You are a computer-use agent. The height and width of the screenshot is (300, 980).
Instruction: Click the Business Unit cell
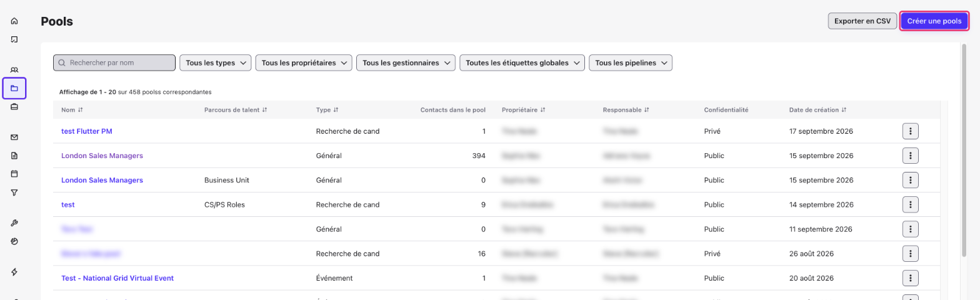click(x=227, y=180)
